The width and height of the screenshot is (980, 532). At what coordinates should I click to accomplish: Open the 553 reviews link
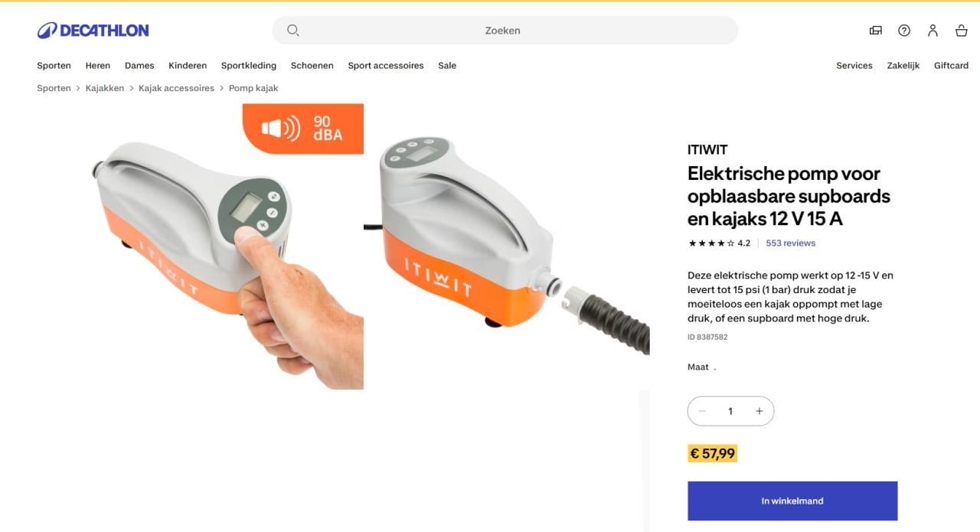coord(791,243)
